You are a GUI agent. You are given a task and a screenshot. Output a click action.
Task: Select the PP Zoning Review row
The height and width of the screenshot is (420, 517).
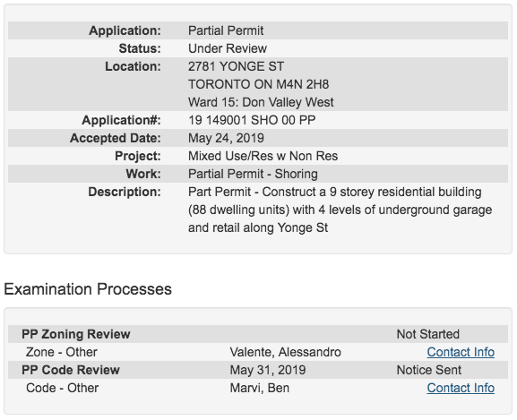click(258, 334)
